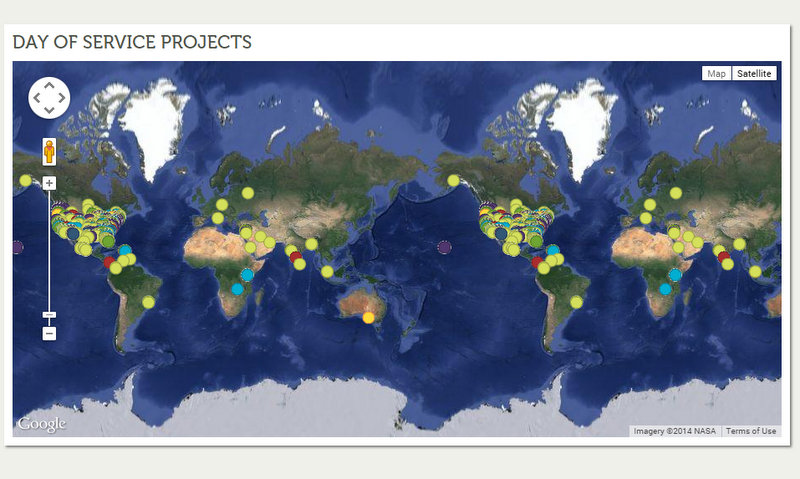
Task: Click the orange Street View pegman icon
Action: click(x=49, y=152)
